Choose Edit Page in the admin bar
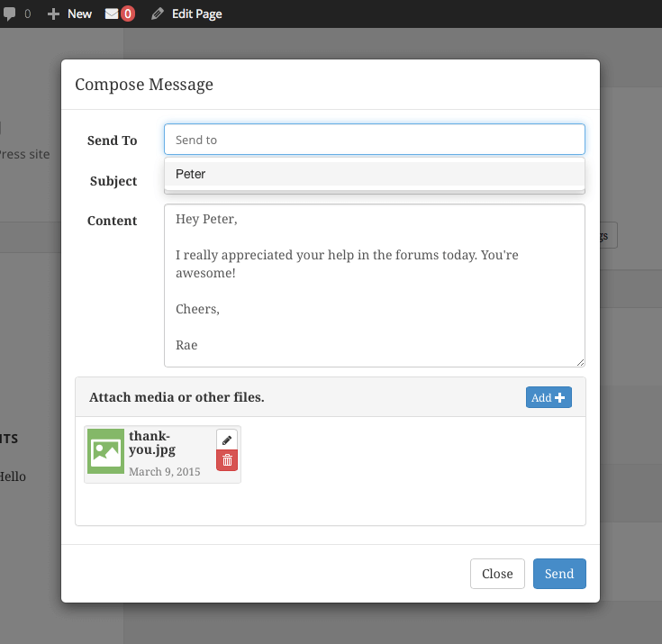Screen dimensions: 662x644 196,14
